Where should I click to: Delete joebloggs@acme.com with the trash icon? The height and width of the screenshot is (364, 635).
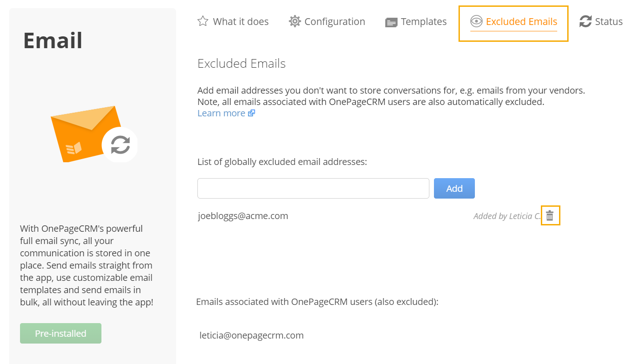coord(550,216)
